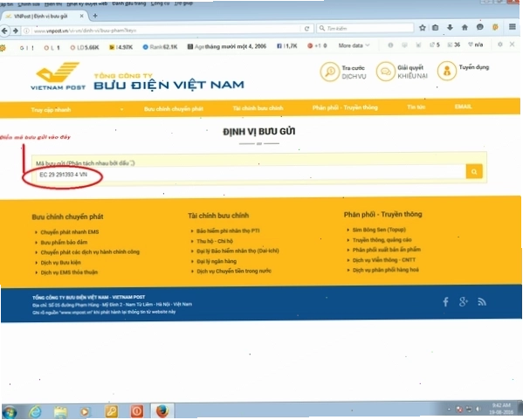523x420 pixels.
Task: Open the downloads arrow icon
Action: 450,27
